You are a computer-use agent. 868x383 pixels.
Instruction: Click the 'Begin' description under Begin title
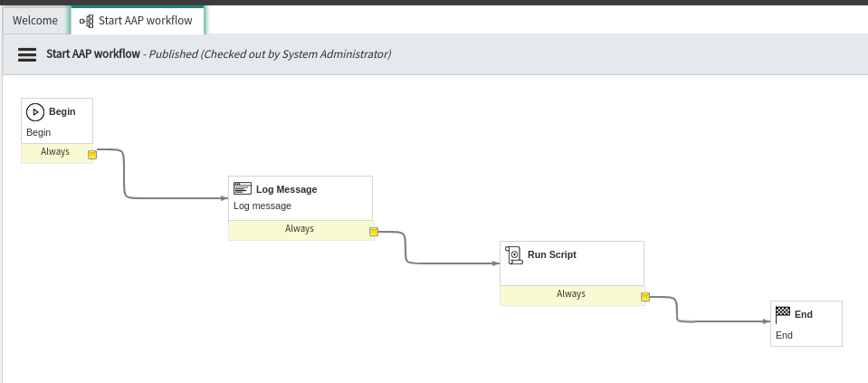click(x=39, y=132)
